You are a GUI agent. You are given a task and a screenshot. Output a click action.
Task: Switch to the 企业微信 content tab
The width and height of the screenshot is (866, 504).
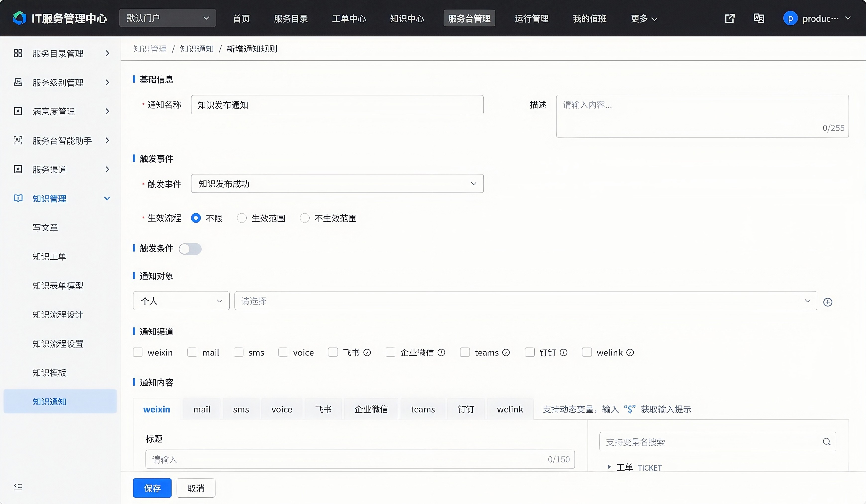point(371,409)
